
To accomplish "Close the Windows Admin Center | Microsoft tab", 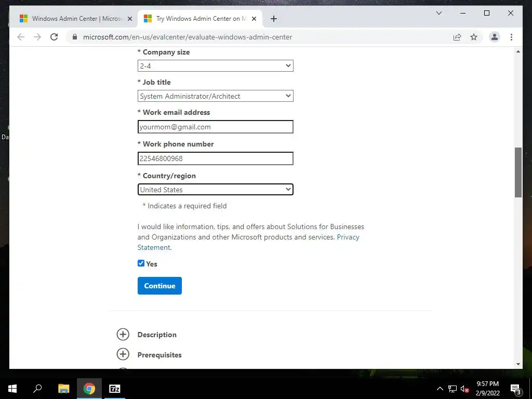I will coord(129,19).
